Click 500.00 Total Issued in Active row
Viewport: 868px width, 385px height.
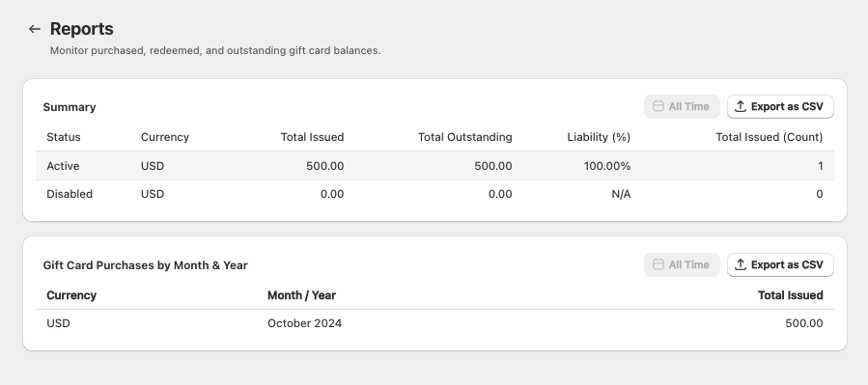(x=325, y=166)
